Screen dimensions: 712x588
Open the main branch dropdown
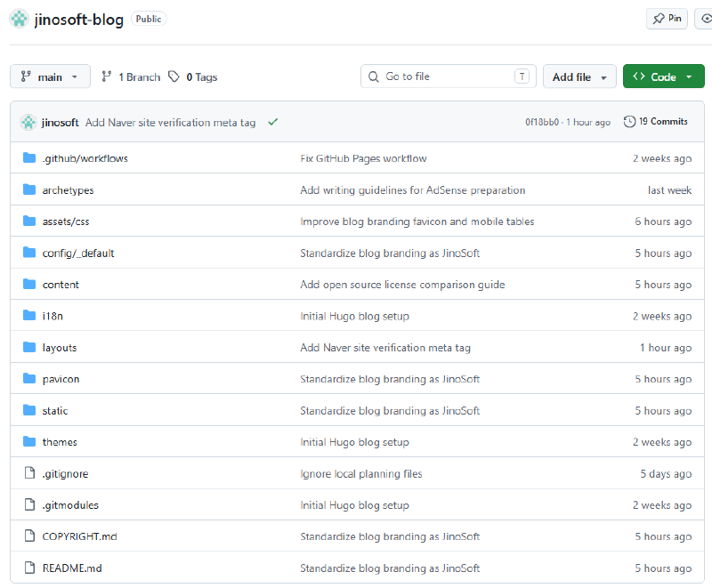[x=50, y=77]
